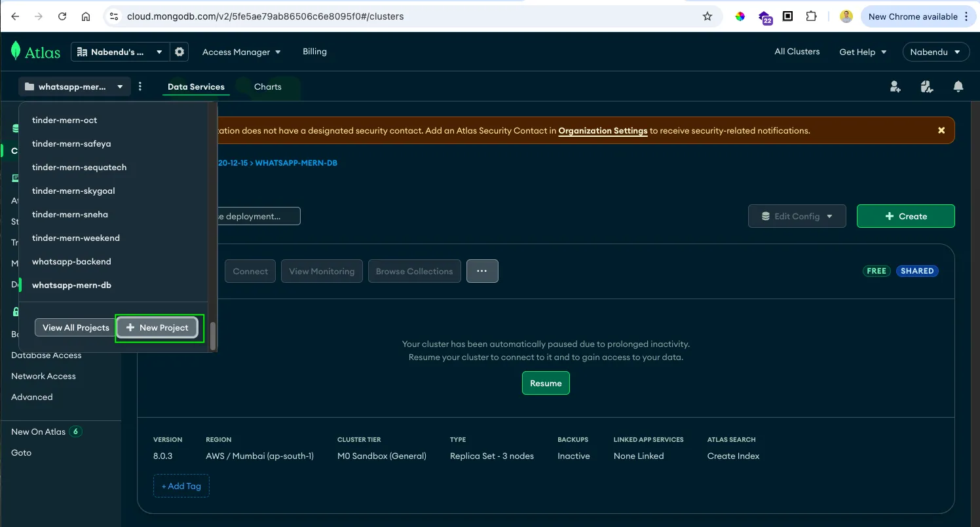Bookmark page with the star icon
Image resolution: width=980 pixels, height=527 pixels.
click(707, 16)
